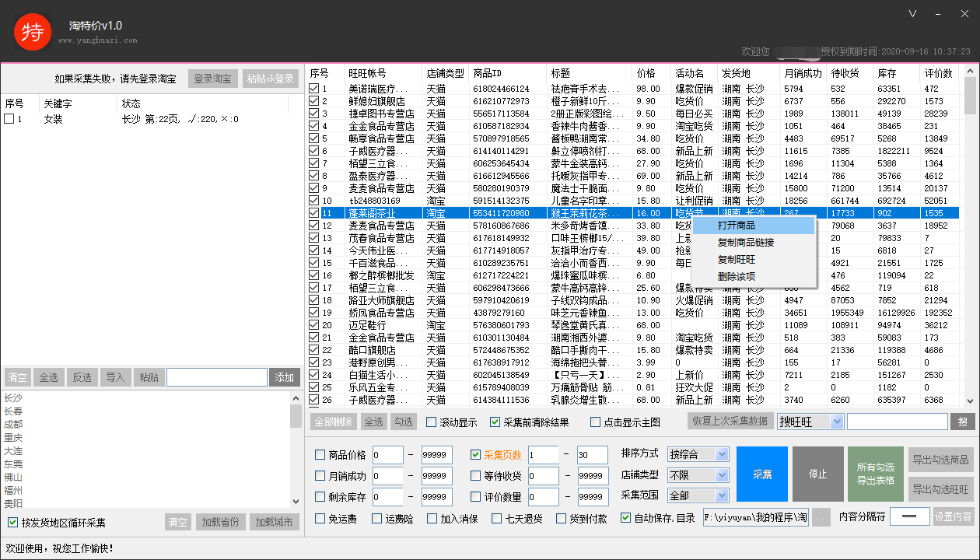Open the 排序方式 按综合 dropdown
The height and width of the screenshot is (560, 980).
coord(698,453)
